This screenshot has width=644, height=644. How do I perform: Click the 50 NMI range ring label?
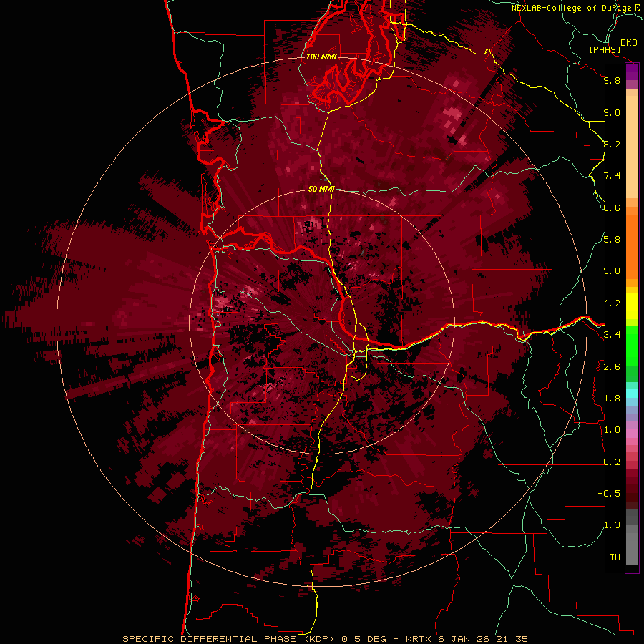[321, 190]
